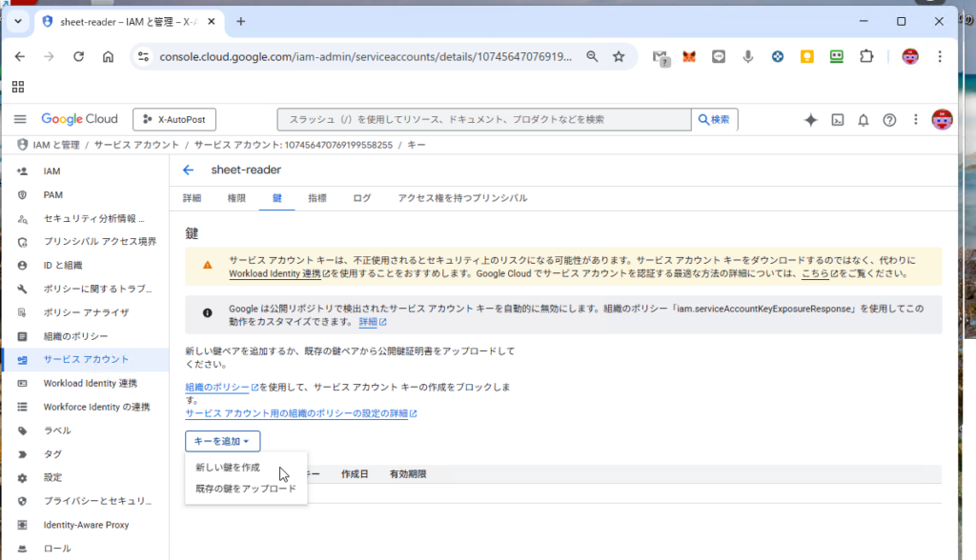Click the back arrow beside sheet-reader
Screen dimensions: 976x560
click(188, 170)
